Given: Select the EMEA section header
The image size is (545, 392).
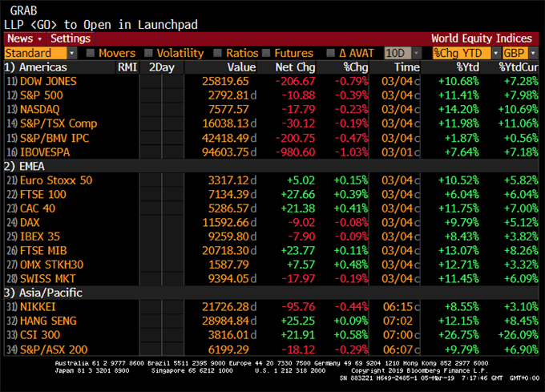Looking at the screenshot, I should tap(24, 166).
